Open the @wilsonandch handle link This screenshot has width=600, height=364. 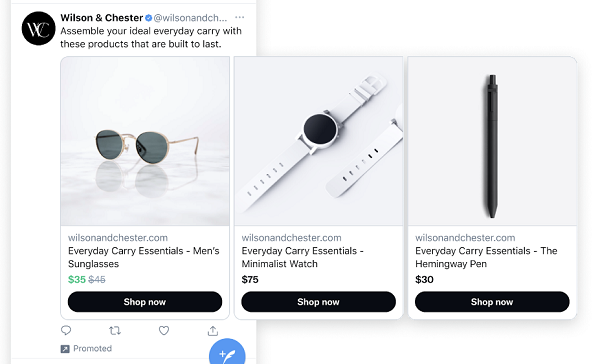click(x=190, y=18)
